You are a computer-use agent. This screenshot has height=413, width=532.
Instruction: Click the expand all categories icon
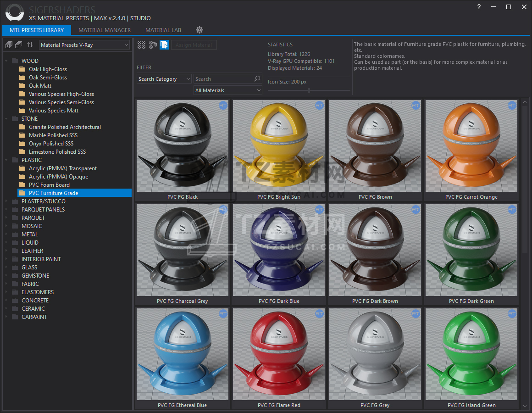click(x=9, y=45)
